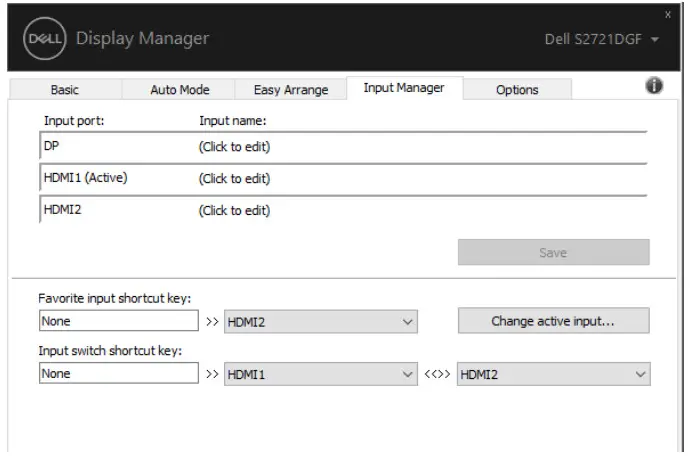The height and width of the screenshot is (456, 690).
Task: Open the HDMI1 input switch dropdown
Action: click(x=320, y=374)
